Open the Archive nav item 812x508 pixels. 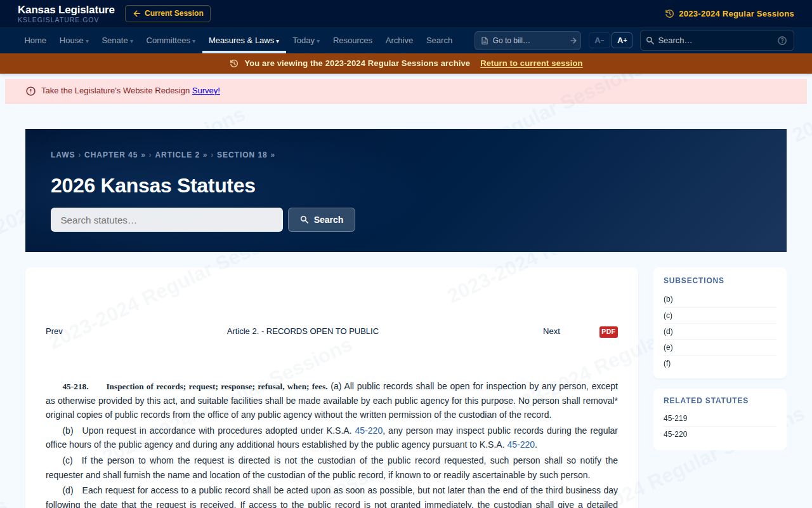pyautogui.click(x=399, y=41)
